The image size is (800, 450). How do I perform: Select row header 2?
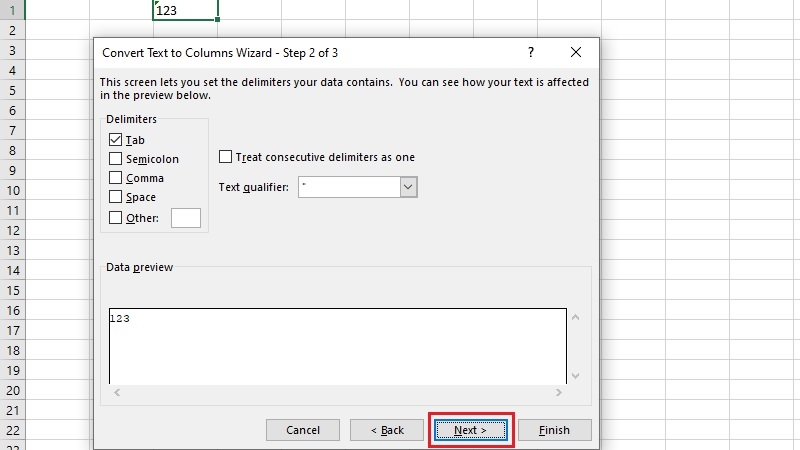[x=12, y=30]
